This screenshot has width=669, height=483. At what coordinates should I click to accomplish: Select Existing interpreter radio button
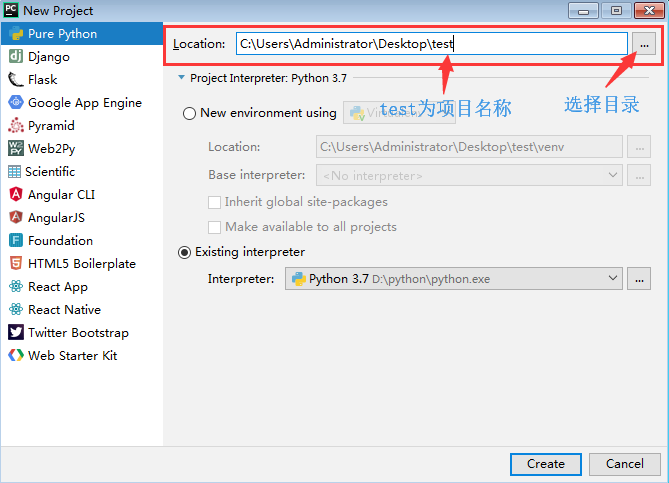(184, 253)
